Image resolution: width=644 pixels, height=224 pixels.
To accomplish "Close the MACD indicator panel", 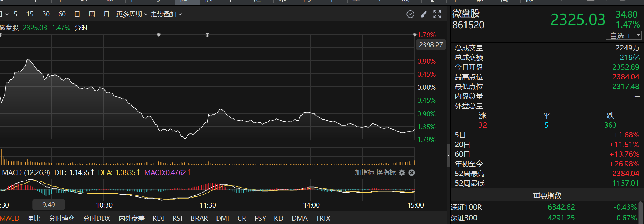I will pyautogui.click(x=412, y=173).
